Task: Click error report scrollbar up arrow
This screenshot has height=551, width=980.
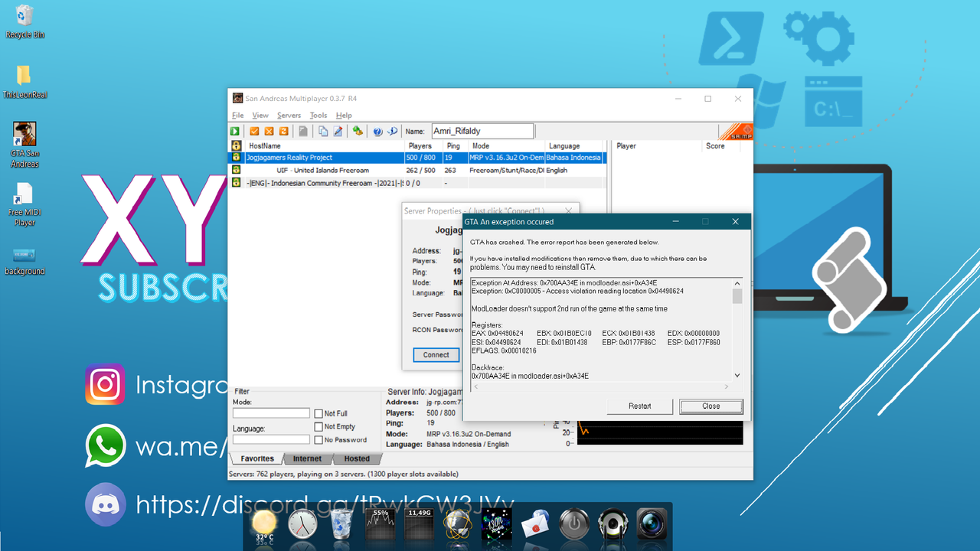Action: [737, 283]
